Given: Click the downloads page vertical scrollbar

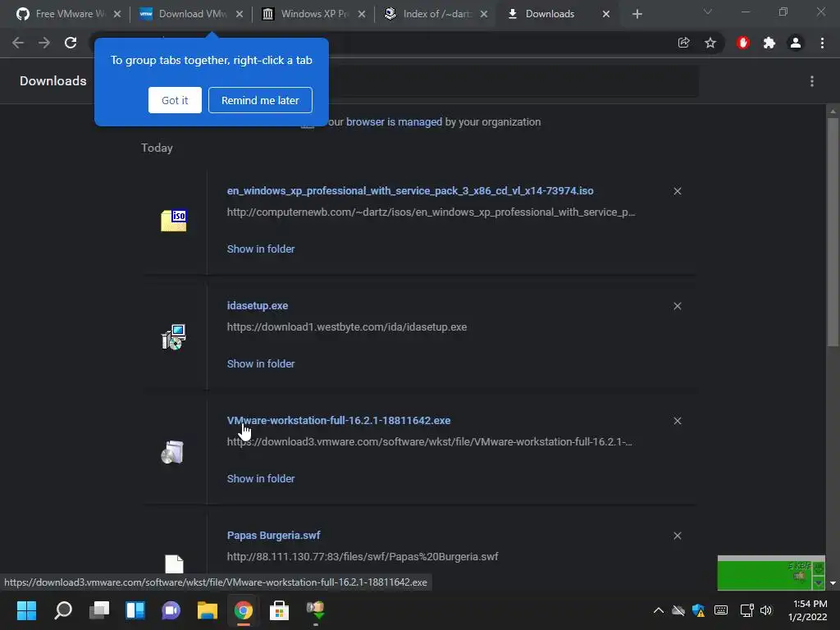Looking at the screenshot, I should click(833, 232).
